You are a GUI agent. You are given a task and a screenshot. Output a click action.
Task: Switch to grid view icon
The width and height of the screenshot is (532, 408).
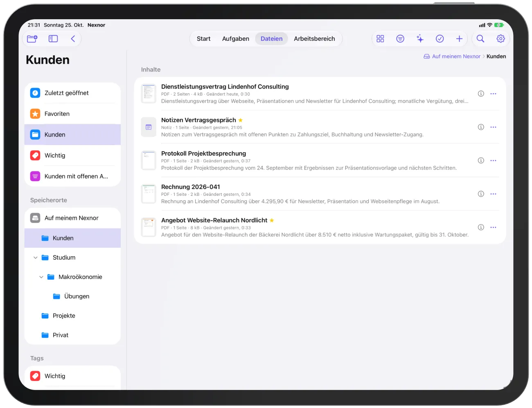point(380,39)
